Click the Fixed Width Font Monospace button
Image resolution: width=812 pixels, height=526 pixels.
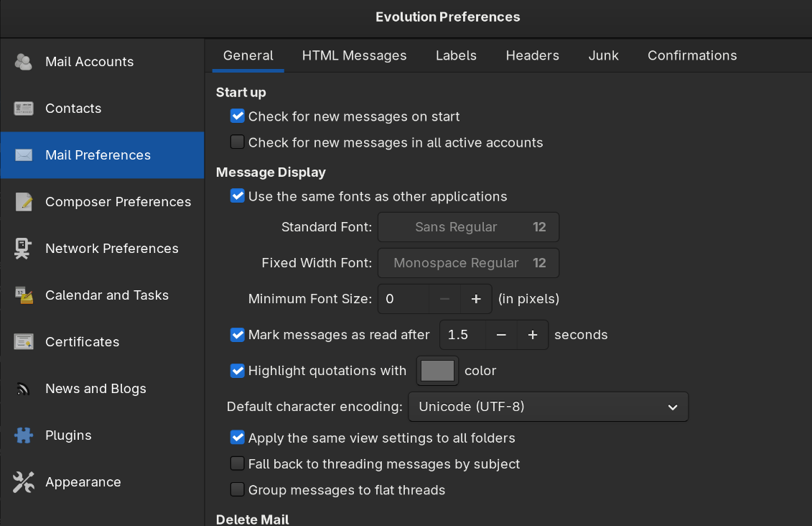[468, 263]
